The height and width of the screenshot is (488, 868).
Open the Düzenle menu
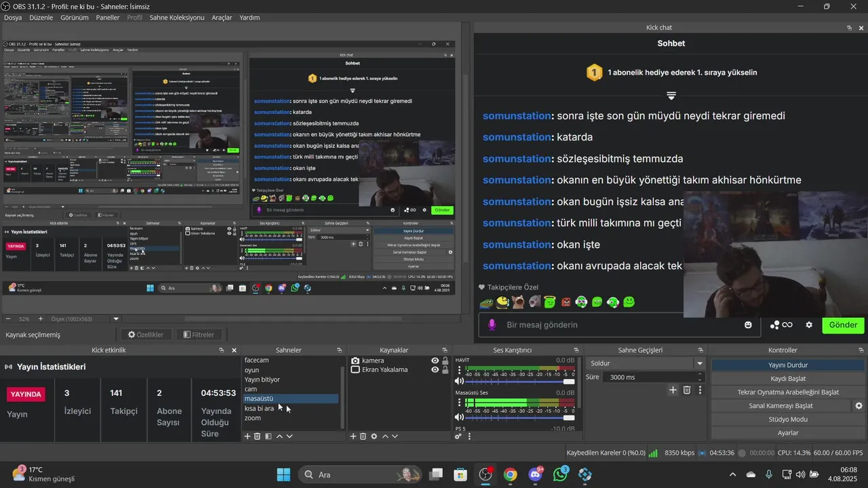coord(41,18)
